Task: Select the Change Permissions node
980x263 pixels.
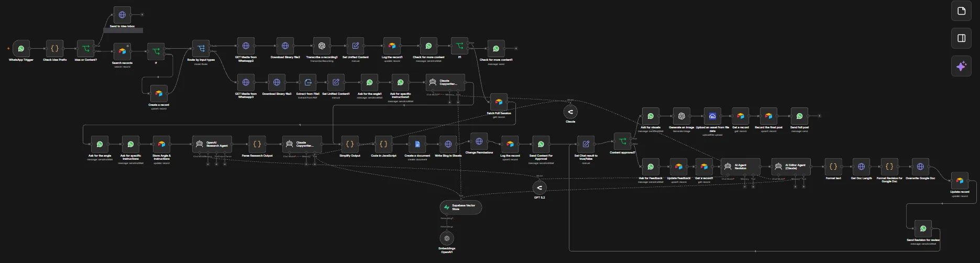Action: coord(479,141)
